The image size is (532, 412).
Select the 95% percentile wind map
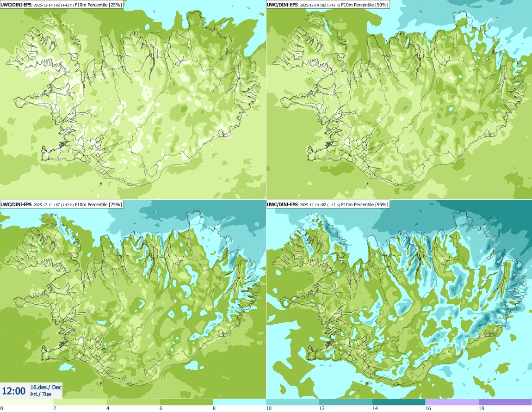(x=399, y=299)
